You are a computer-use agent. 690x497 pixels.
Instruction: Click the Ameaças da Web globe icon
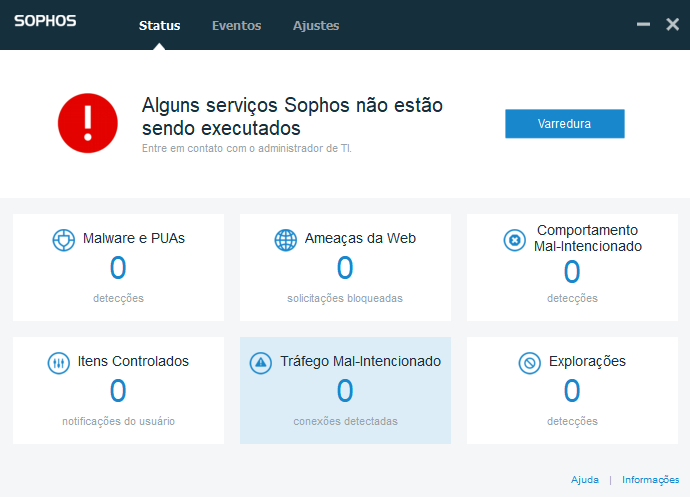pos(286,240)
